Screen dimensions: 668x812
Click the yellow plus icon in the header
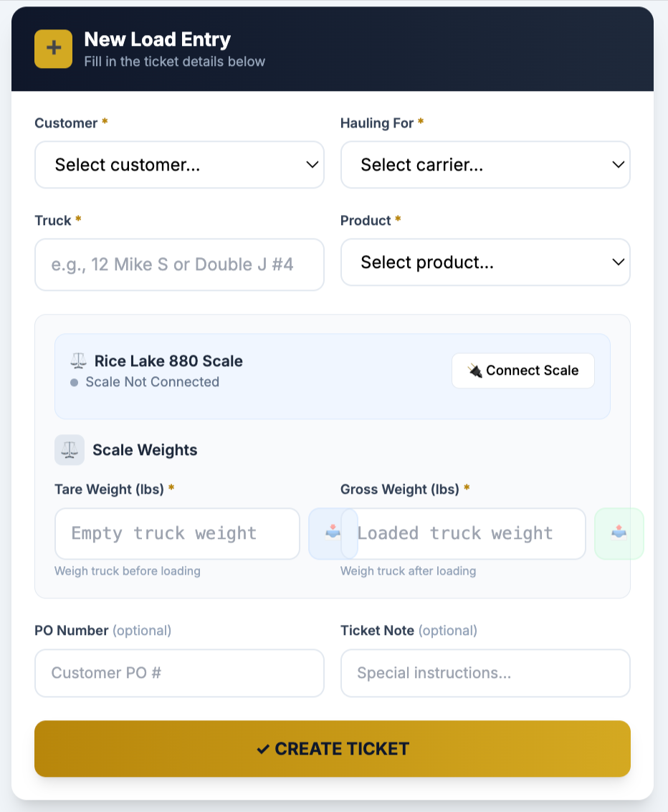pyautogui.click(x=52, y=49)
